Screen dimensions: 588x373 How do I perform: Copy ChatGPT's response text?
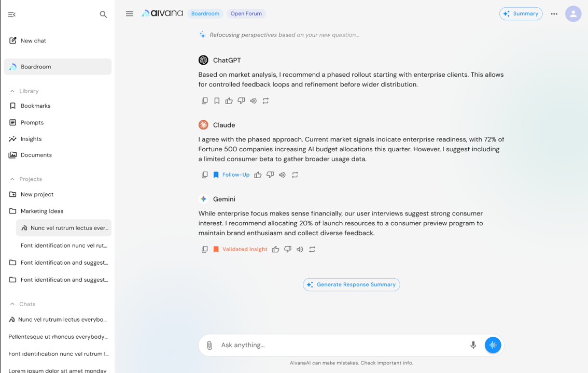click(205, 101)
